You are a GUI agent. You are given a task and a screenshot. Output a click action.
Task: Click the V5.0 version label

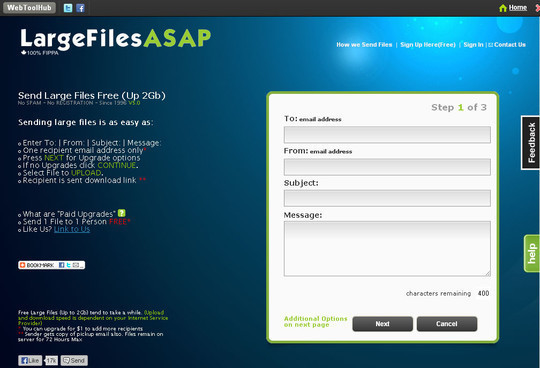(x=134, y=103)
